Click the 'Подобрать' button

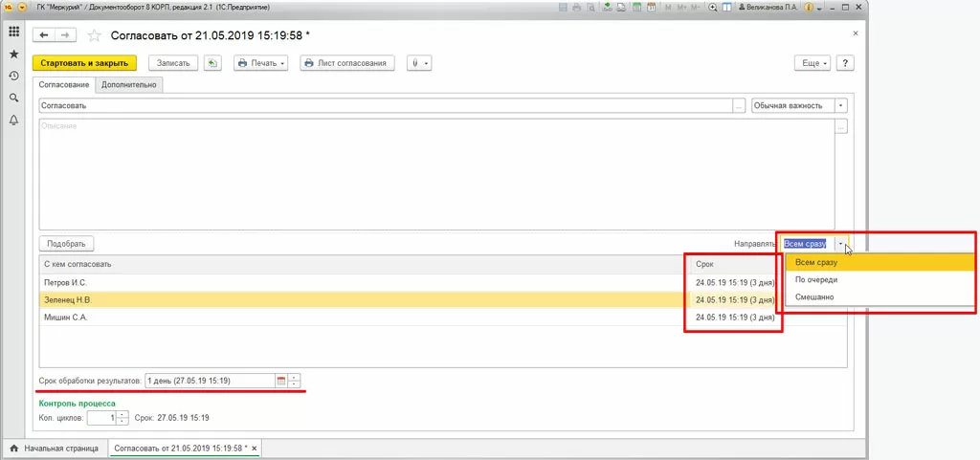66,244
